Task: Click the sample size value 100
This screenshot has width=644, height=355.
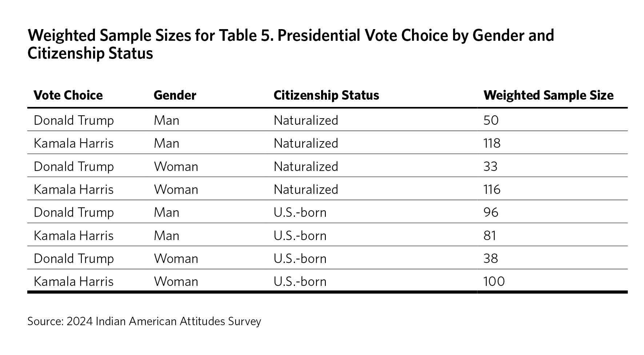Action: tap(494, 282)
